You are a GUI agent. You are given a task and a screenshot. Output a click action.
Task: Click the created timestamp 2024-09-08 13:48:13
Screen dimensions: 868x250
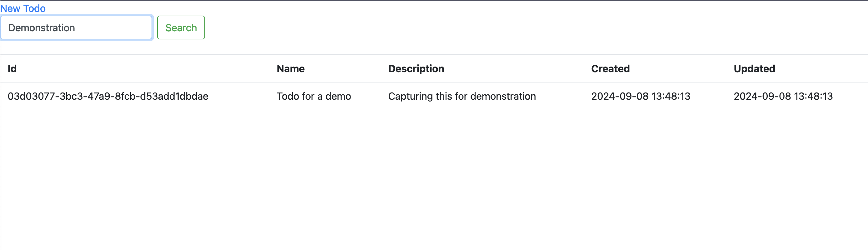[x=641, y=96]
